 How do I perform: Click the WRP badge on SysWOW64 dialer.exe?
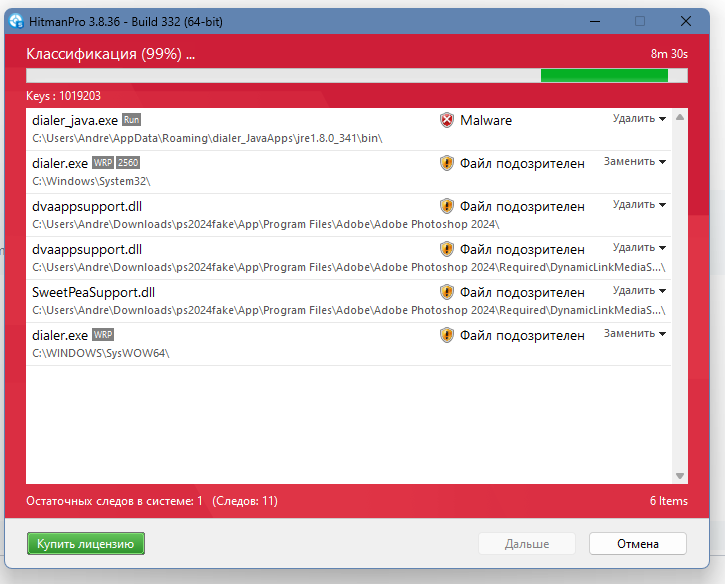pos(103,335)
